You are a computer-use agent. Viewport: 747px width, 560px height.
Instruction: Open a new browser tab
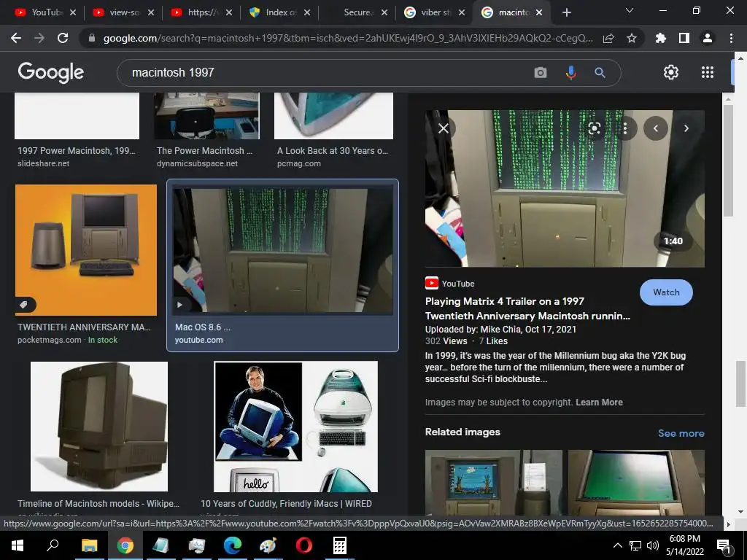[566, 13]
